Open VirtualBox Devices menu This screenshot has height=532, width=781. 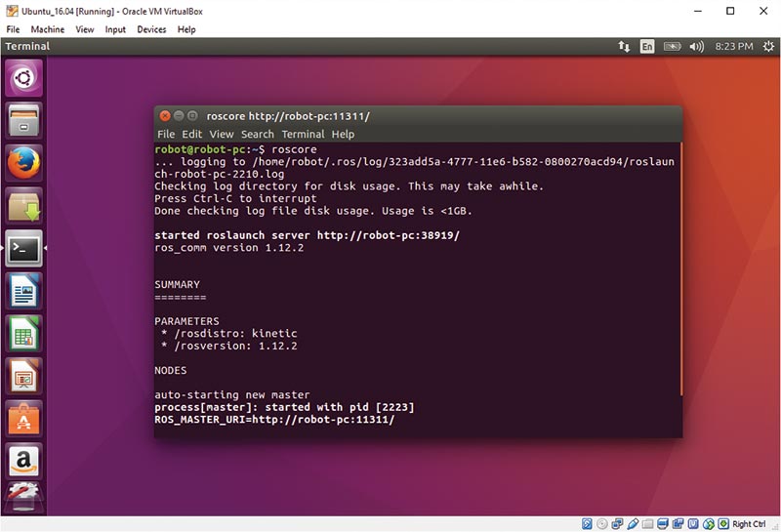point(151,29)
